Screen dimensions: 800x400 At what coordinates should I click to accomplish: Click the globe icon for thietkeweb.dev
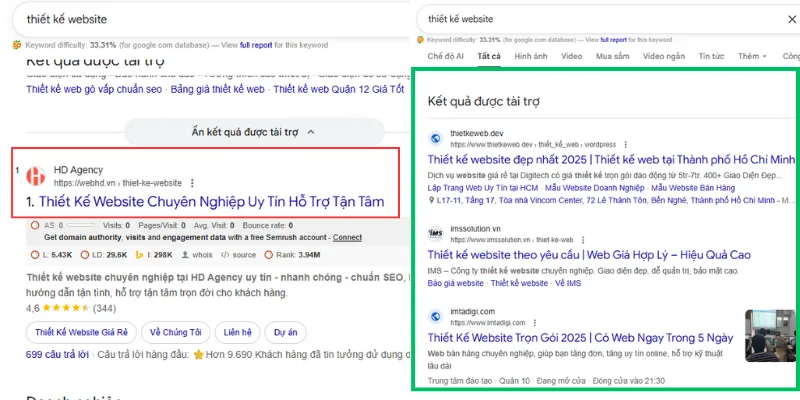[x=435, y=138]
